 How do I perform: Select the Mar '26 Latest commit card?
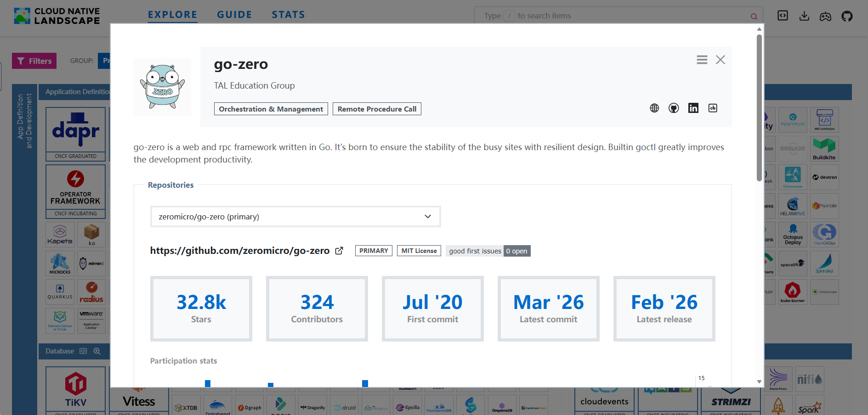click(549, 308)
